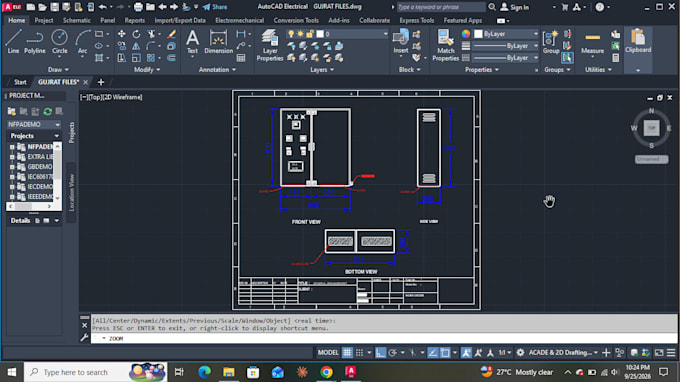The width and height of the screenshot is (680, 382).
Task: Select the Line drawing tool
Action: click(13, 42)
